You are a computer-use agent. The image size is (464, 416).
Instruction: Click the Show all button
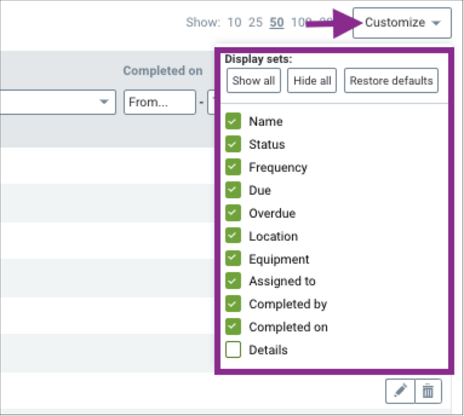254,80
